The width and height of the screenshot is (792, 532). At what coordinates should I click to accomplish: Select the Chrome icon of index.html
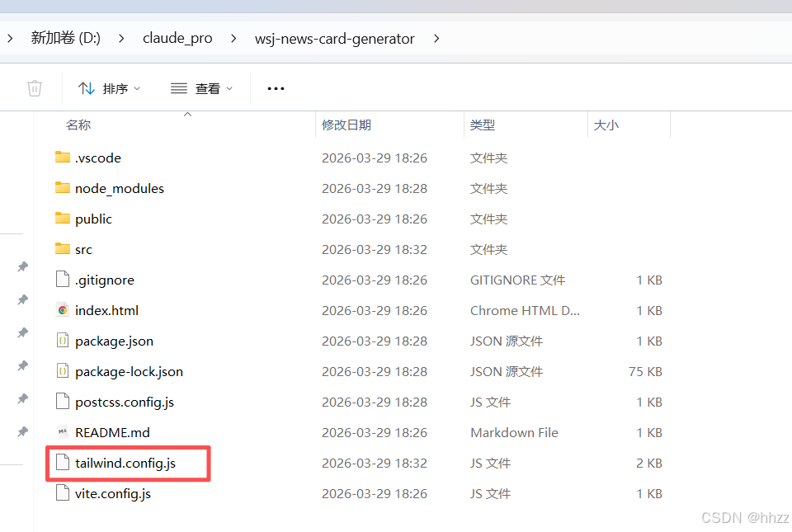click(63, 310)
